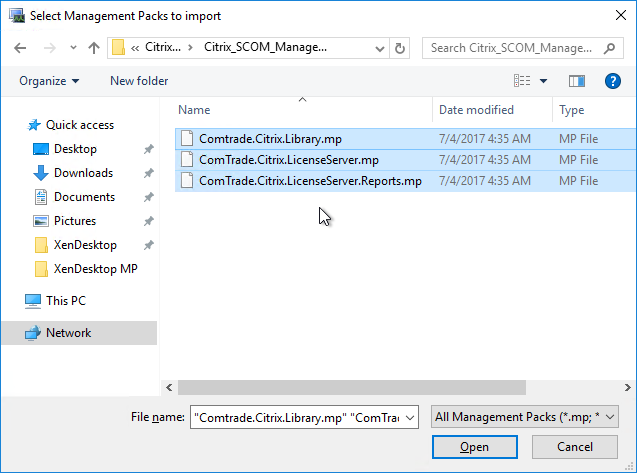
Task: Select the Citrix... breadcrumb segment
Action: pos(163,47)
